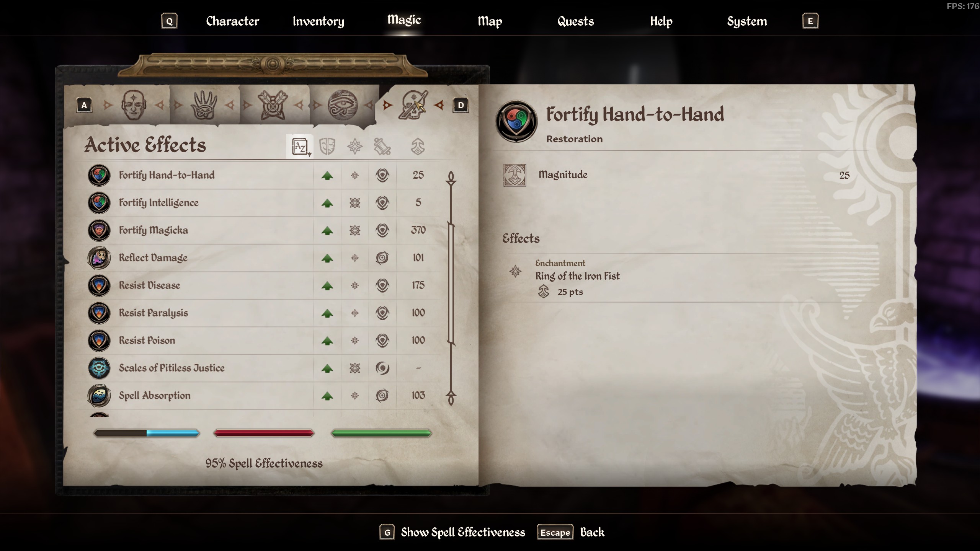Sort effects by the theater masks column icon
980x551 pixels.
coord(327,147)
